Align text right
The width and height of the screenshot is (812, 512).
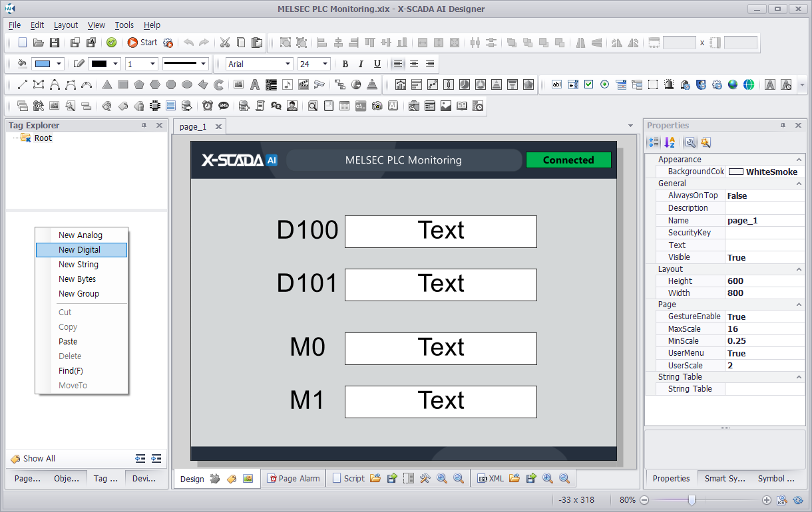point(430,64)
